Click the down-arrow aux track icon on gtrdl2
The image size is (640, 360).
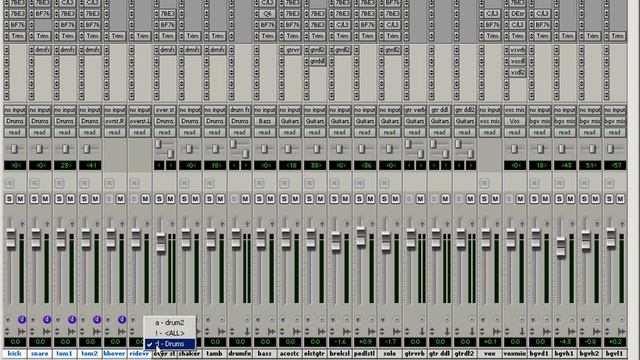tap(472, 331)
